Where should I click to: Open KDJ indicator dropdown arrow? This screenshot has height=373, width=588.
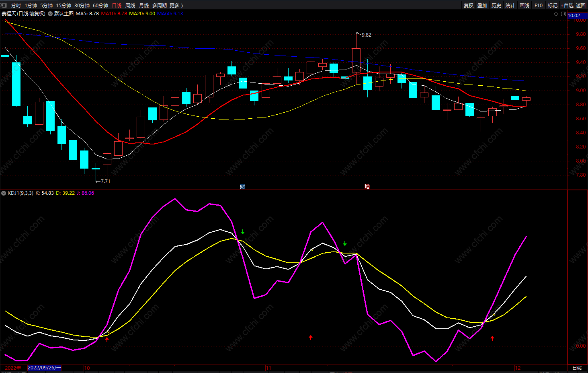[4, 193]
